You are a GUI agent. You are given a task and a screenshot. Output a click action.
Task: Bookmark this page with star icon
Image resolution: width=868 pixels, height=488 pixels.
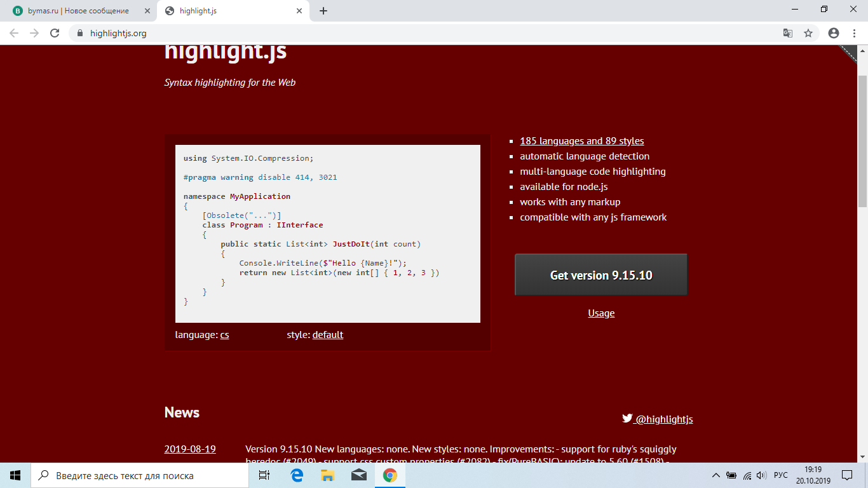808,33
